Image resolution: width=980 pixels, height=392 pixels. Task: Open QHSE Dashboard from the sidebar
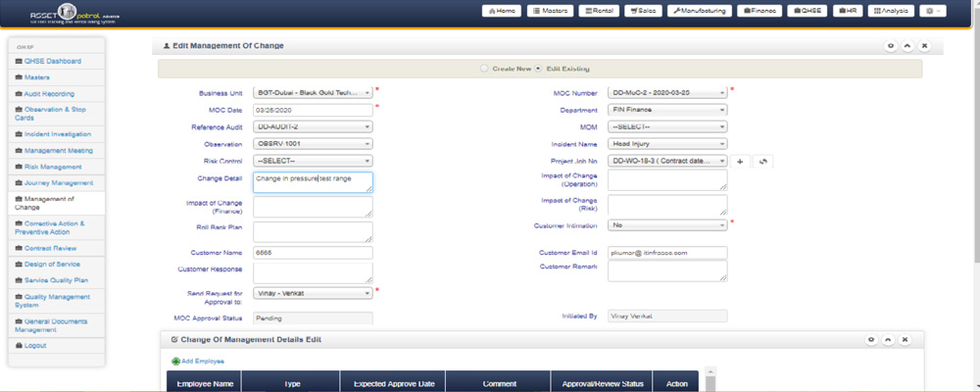(52, 61)
